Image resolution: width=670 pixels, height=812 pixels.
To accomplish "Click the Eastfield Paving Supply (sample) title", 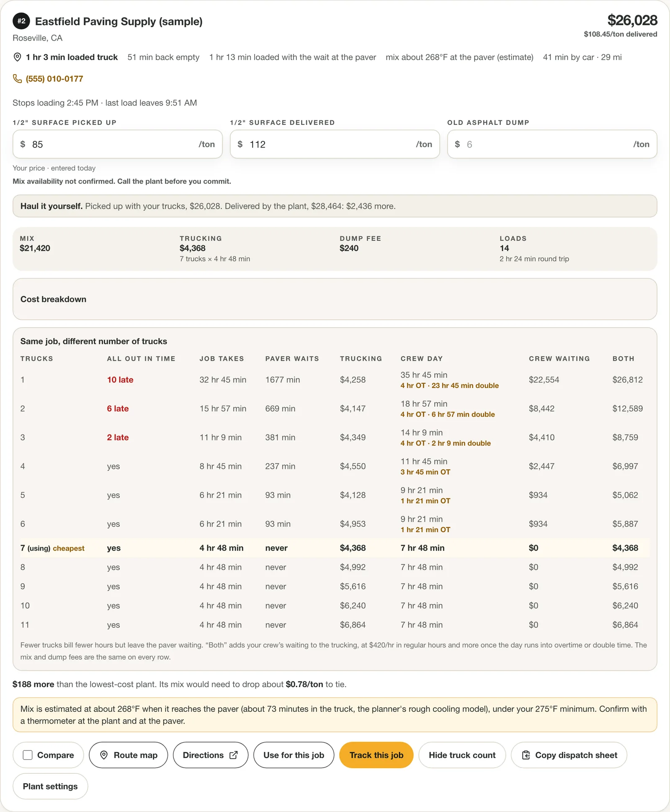I will [119, 21].
